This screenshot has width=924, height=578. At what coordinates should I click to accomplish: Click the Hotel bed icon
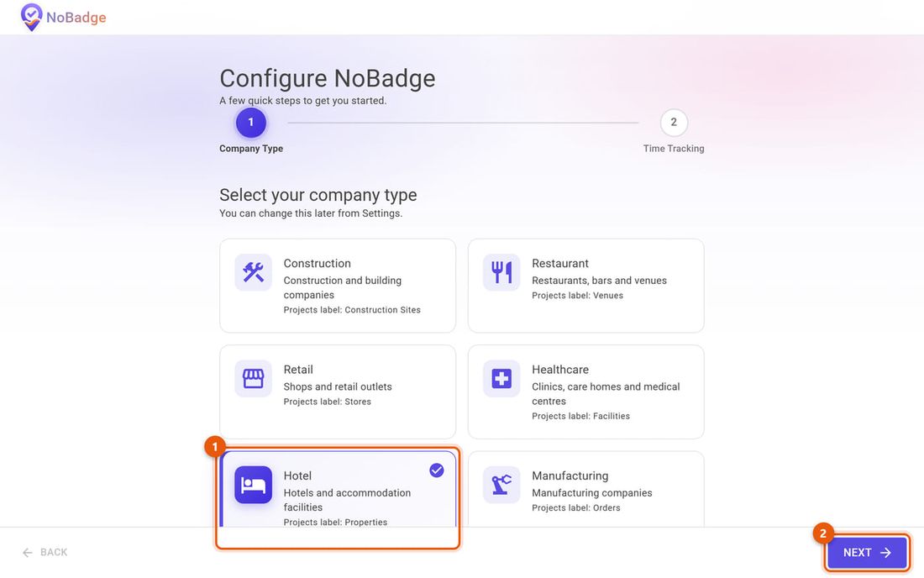(x=254, y=485)
